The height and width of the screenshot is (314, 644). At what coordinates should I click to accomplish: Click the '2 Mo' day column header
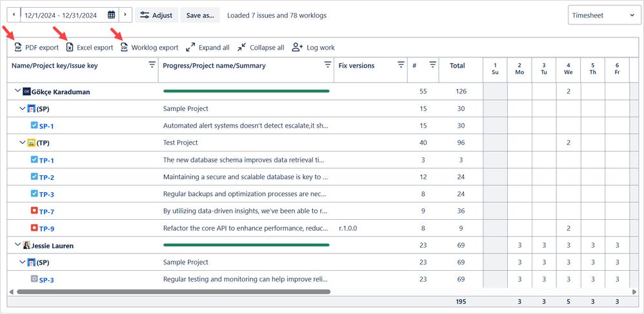pyautogui.click(x=519, y=68)
